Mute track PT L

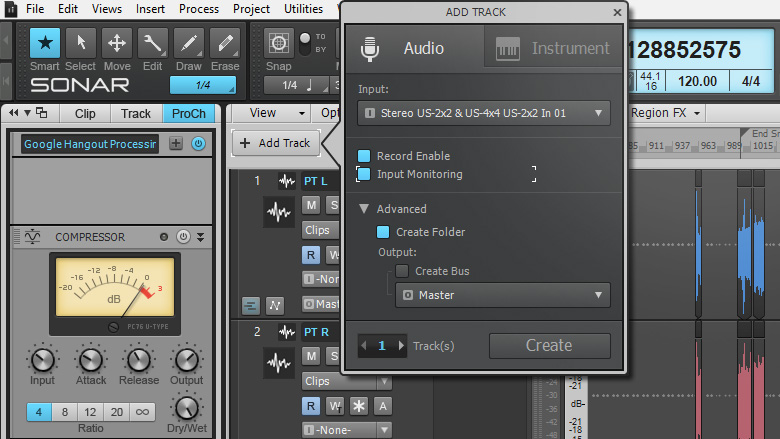pyautogui.click(x=311, y=205)
